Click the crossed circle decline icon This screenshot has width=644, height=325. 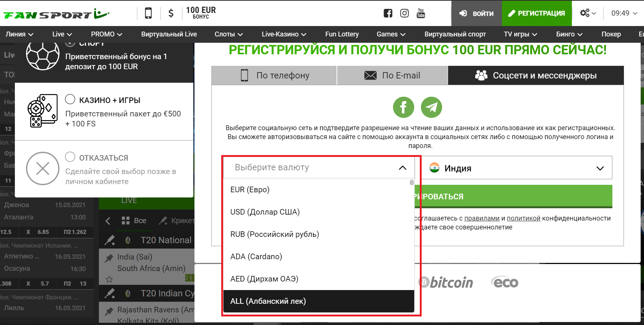[43, 168]
